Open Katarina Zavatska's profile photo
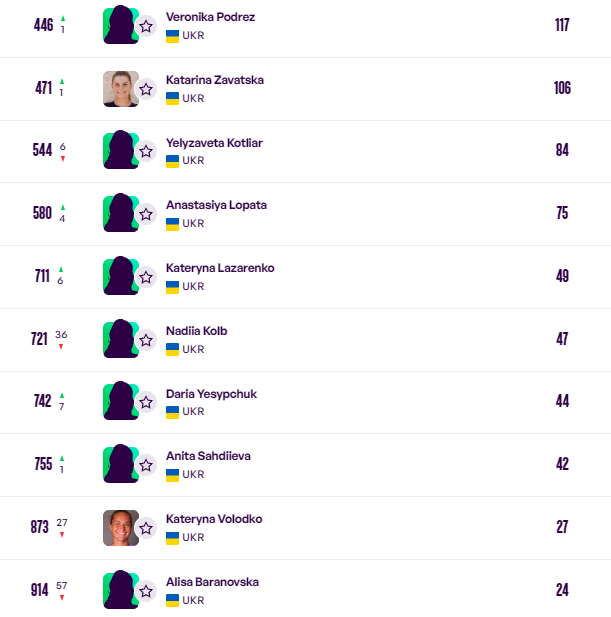 point(120,89)
